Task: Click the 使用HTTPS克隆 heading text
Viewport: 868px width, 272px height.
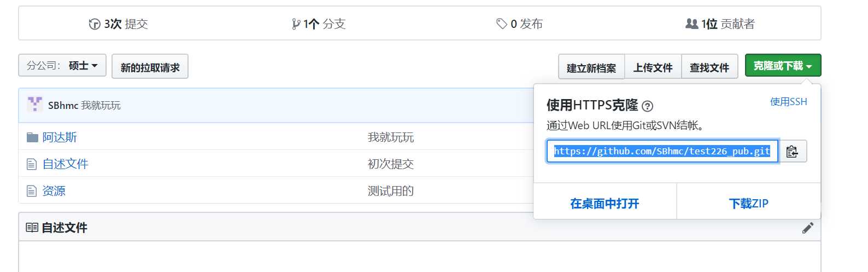Action: [x=593, y=105]
